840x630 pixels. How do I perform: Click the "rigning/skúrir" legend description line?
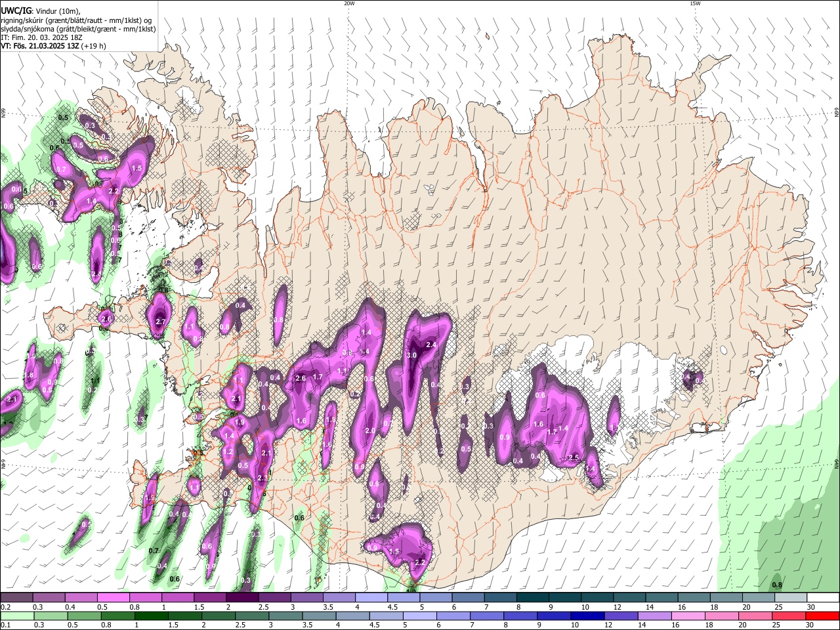click(75, 20)
